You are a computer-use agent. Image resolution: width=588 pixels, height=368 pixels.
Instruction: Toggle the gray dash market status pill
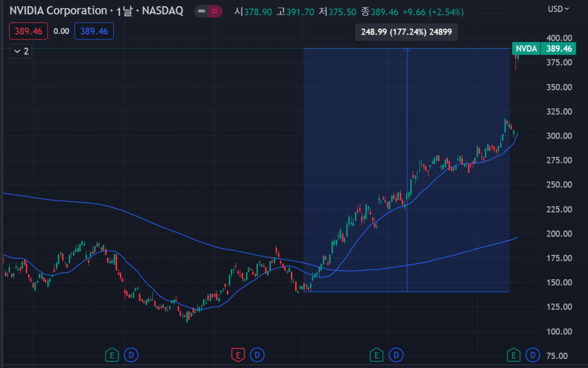(x=201, y=11)
